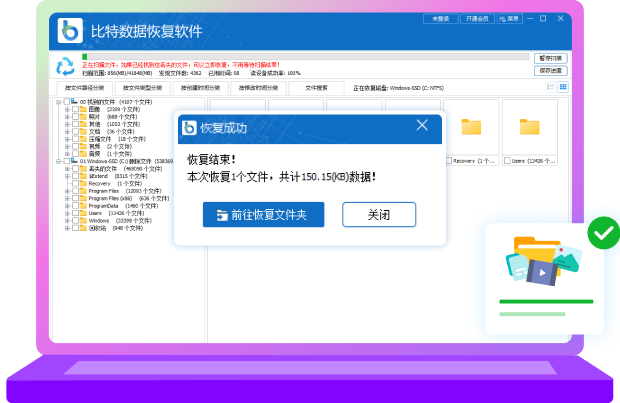Click folder icon of $Extend row
Image resolution: width=620 pixels, height=403 pixels.
pos(83,176)
